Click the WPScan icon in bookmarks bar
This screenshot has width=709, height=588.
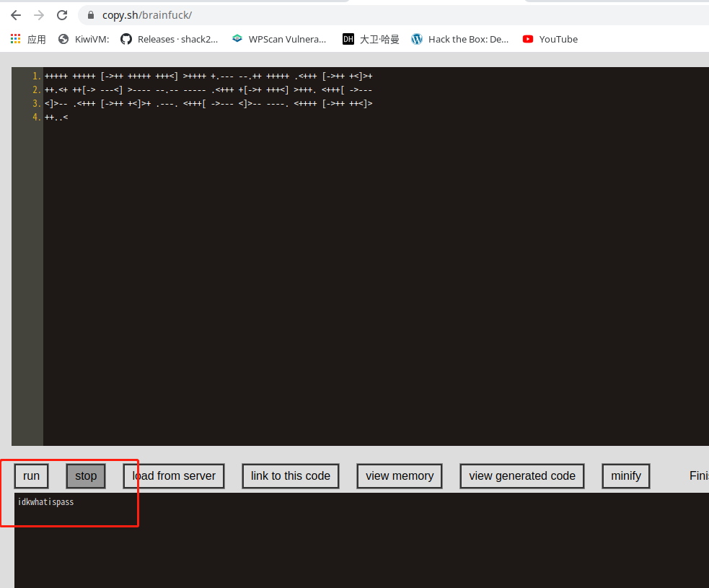[237, 39]
